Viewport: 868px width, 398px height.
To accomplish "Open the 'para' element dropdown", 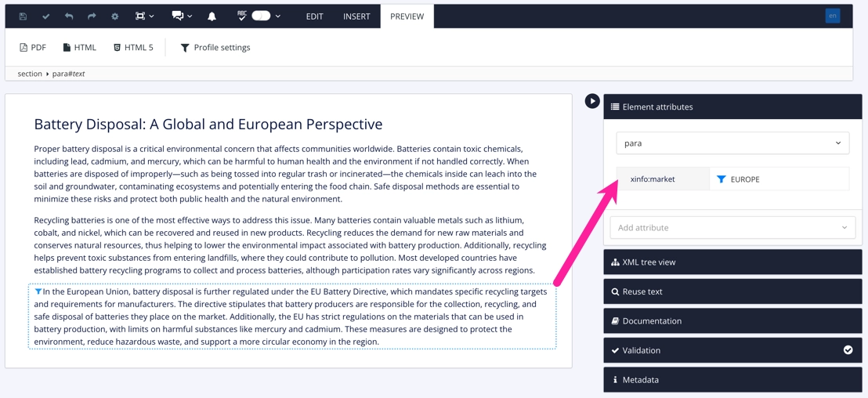I will (733, 143).
